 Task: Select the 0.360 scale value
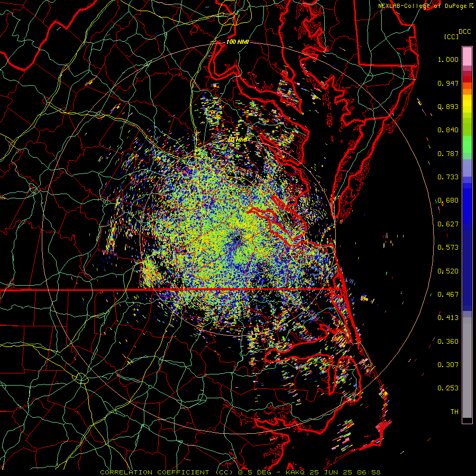[x=448, y=342]
